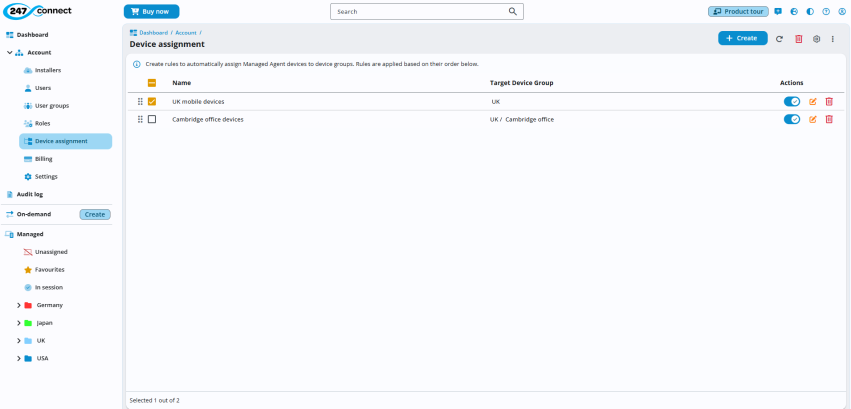Screen dimensions: 851x409
Task: Click drag handle of UK mobile devices row
Action: coord(140,101)
